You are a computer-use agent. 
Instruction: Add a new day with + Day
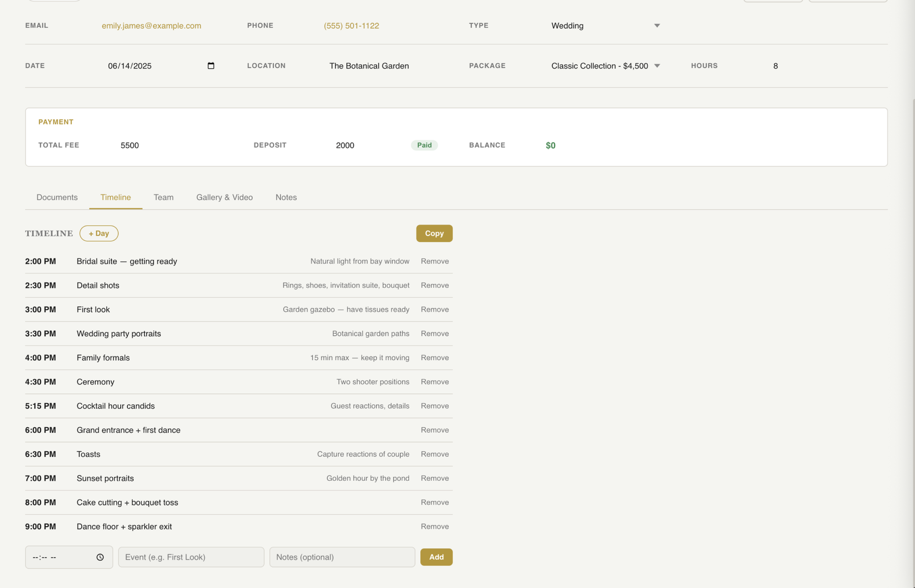pyautogui.click(x=99, y=233)
